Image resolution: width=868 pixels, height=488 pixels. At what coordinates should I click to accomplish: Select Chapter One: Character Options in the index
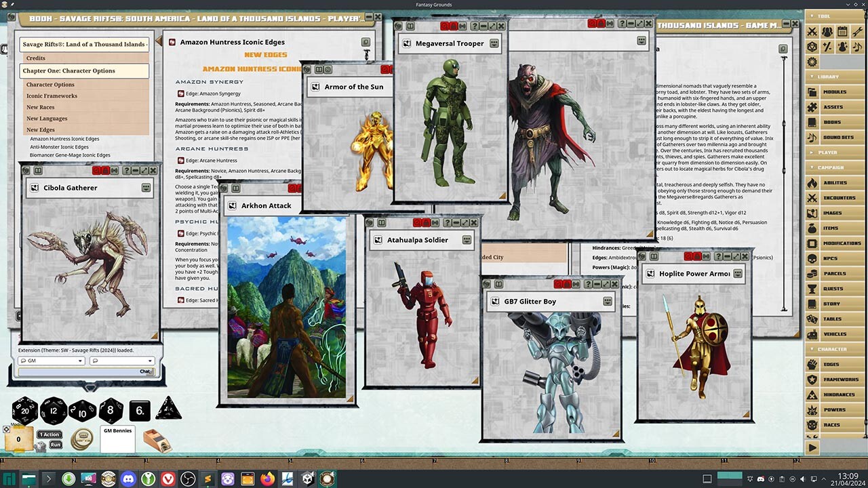click(84, 70)
